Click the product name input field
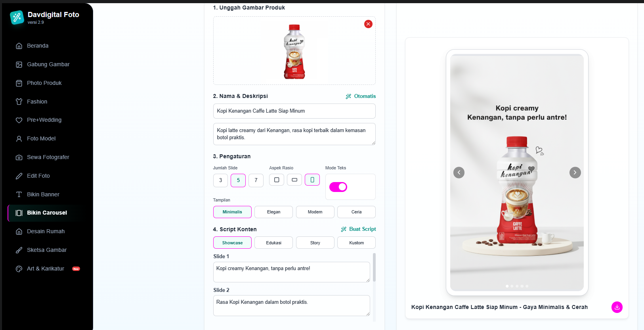 294,111
